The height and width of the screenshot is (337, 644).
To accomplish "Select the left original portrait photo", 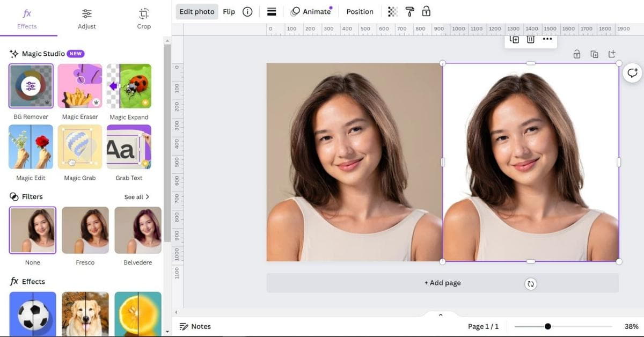I will click(x=354, y=162).
